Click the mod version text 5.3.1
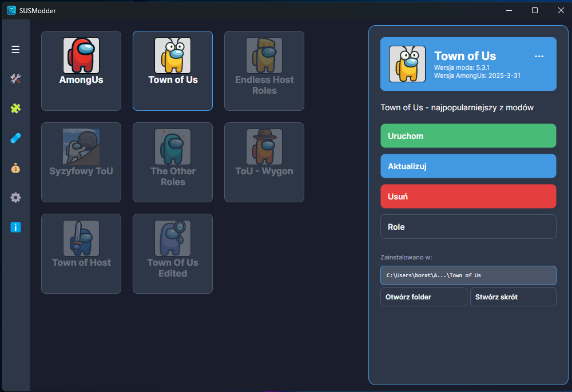Image resolution: width=572 pixels, height=392 pixels. [x=462, y=67]
